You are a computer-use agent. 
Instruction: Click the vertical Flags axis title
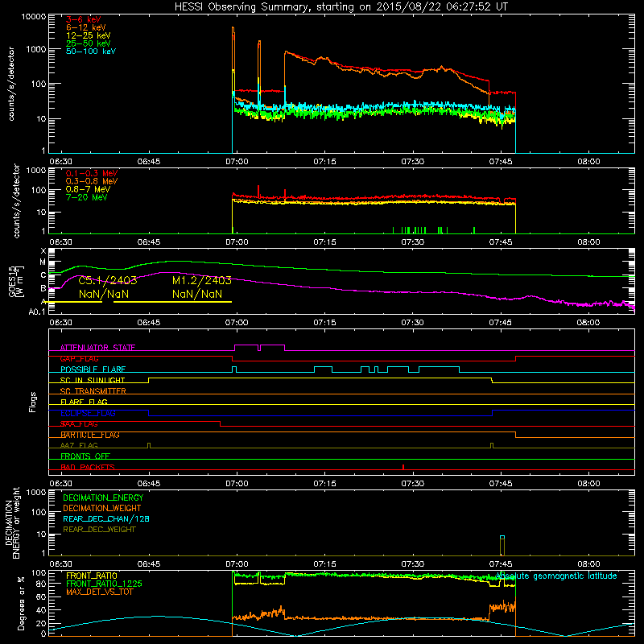(x=32, y=402)
